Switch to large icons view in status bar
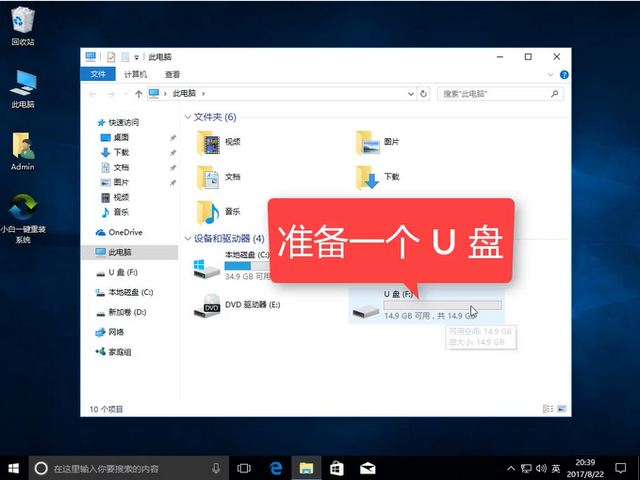Screen dimensions: 640x480 562,409
